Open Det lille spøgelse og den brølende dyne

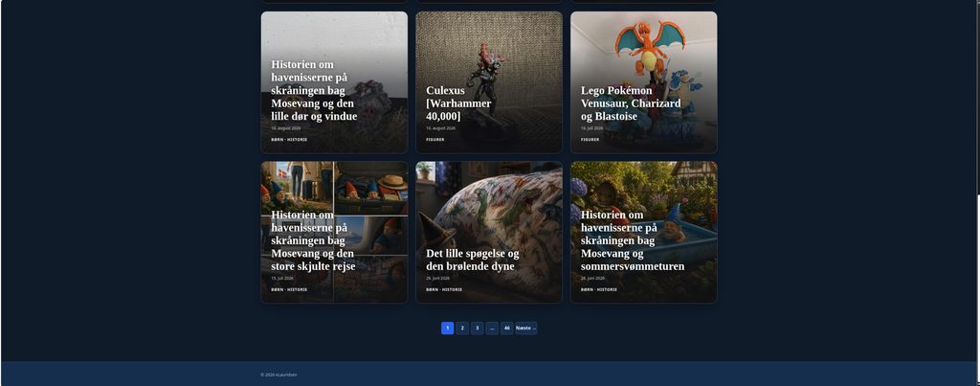473,260
